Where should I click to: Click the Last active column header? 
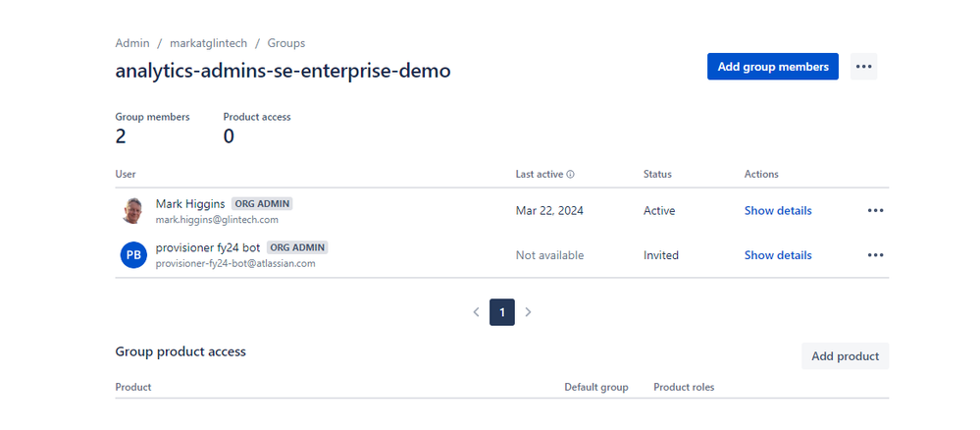(x=539, y=175)
